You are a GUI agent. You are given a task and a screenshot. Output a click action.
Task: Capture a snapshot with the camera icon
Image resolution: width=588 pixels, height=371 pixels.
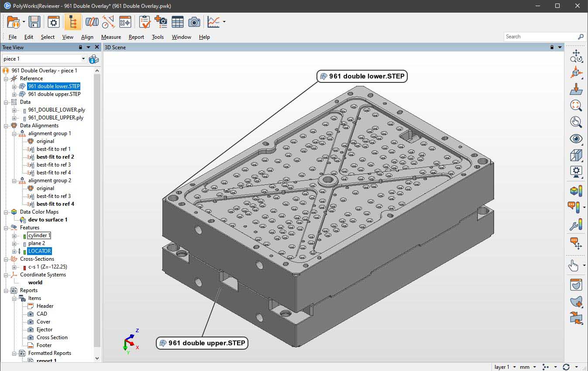tap(194, 22)
